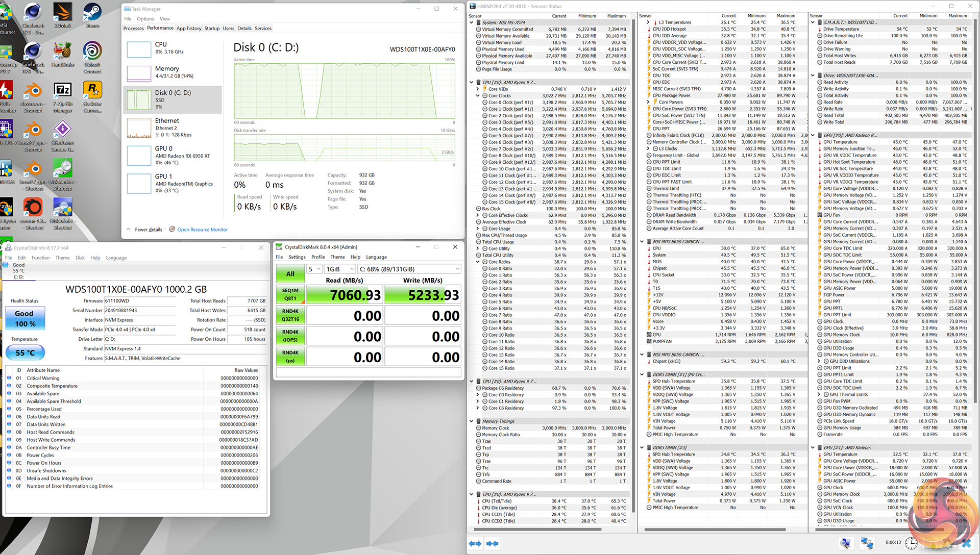Click the expand columns arrows icon in HWiNFO
The height and width of the screenshot is (555, 980).
475,543
